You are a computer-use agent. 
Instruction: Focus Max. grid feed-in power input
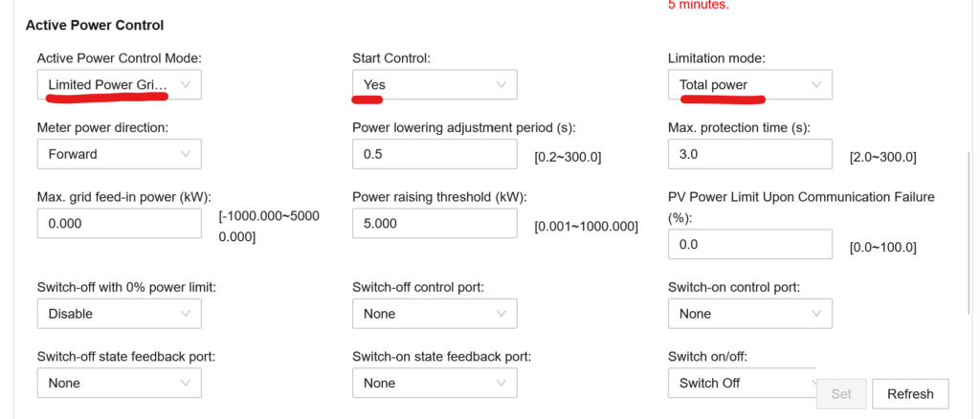[119, 223]
